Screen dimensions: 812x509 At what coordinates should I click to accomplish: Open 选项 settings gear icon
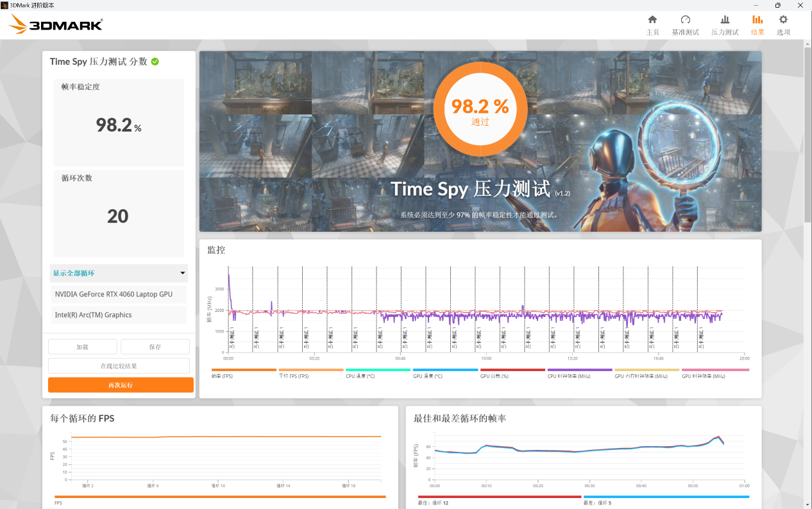point(783,20)
